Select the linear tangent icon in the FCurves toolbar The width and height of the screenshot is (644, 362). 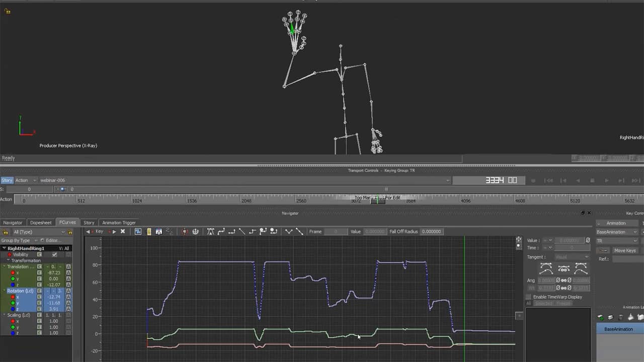coord(242,231)
